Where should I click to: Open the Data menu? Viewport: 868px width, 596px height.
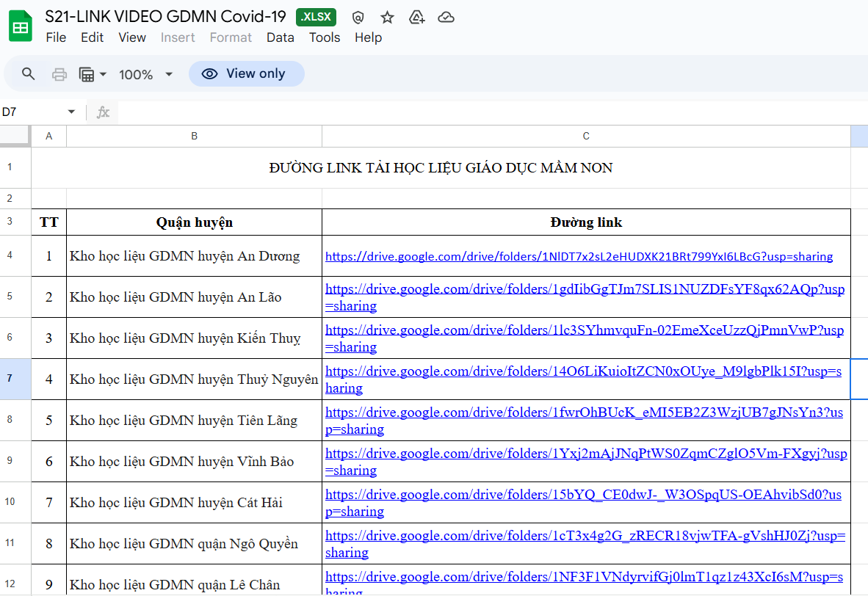pyautogui.click(x=280, y=37)
